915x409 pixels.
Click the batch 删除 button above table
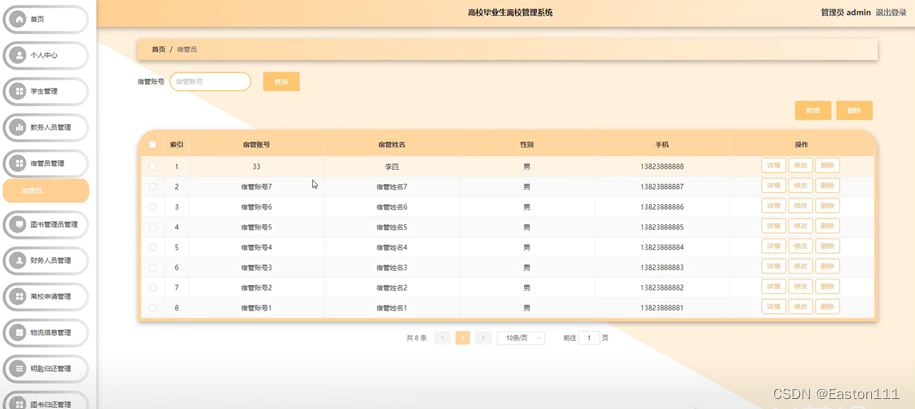[854, 110]
